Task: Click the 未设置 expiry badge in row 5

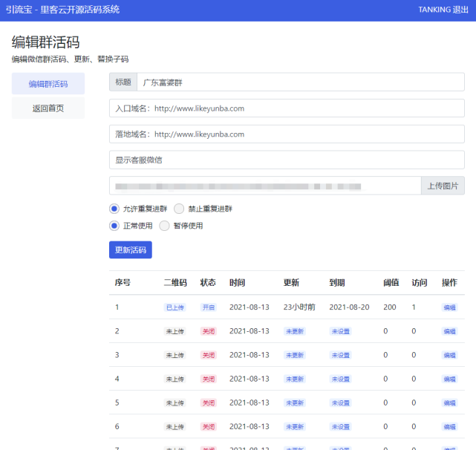Action: tap(340, 402)
